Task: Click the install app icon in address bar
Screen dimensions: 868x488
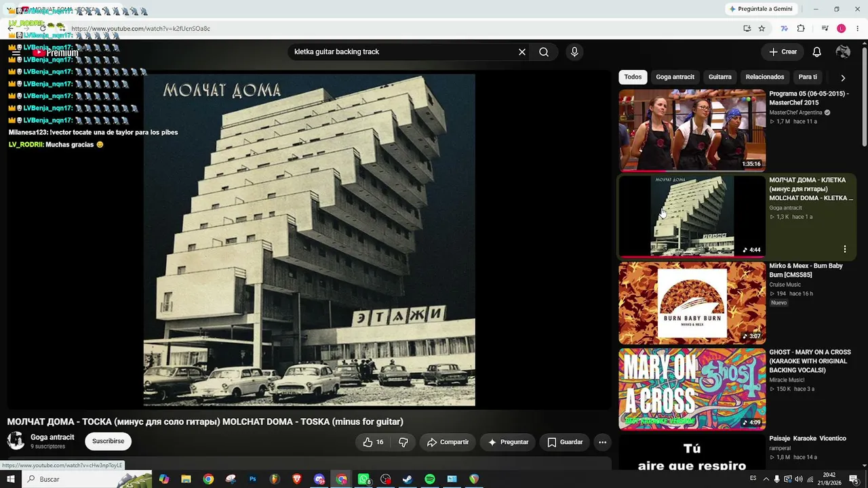Action: pyautogui.click(x=747, y=28)
